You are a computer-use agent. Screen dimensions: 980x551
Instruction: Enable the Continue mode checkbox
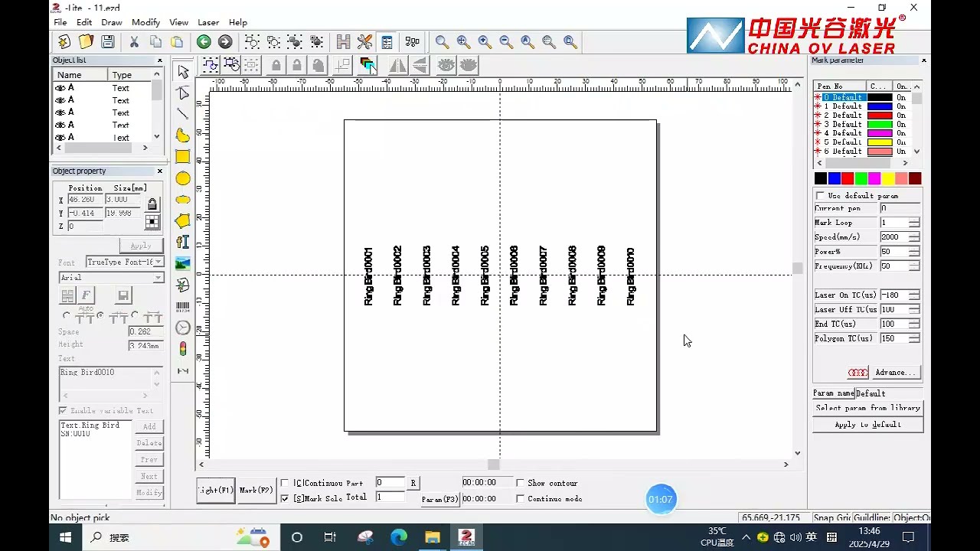click(x=521, y=498)
